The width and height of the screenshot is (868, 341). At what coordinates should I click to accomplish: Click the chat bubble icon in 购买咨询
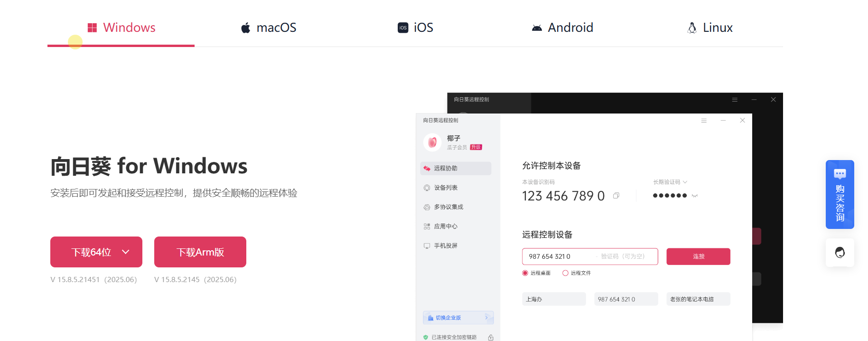coord(840,174)
